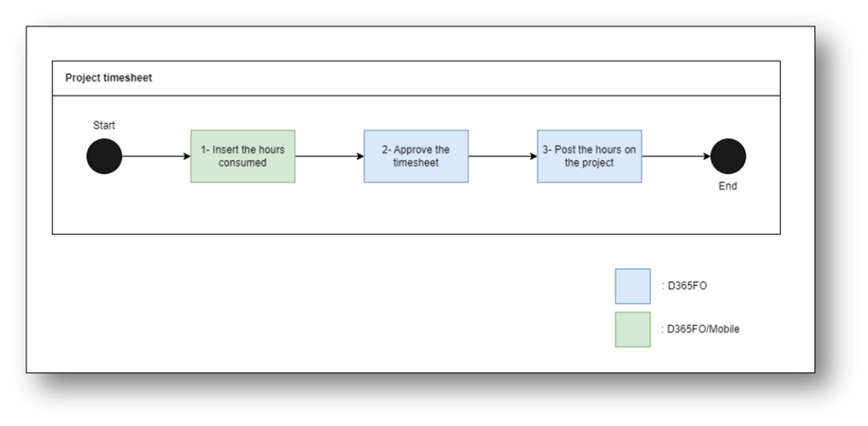868x426 pixels.
Task: Click the Start label above the circle
Action: click(104, 126)
